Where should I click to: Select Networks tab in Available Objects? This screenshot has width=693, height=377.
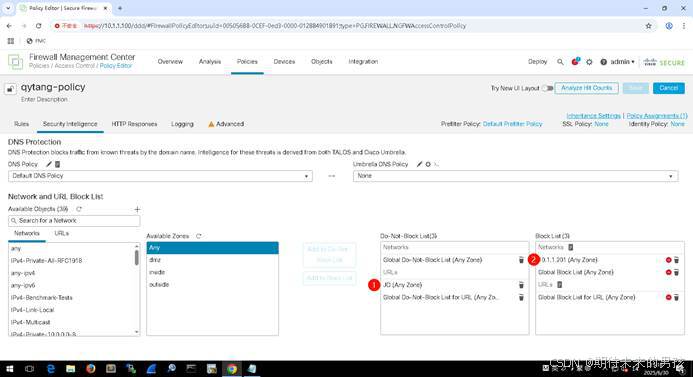pyautogui.click(x=27, y=233)
